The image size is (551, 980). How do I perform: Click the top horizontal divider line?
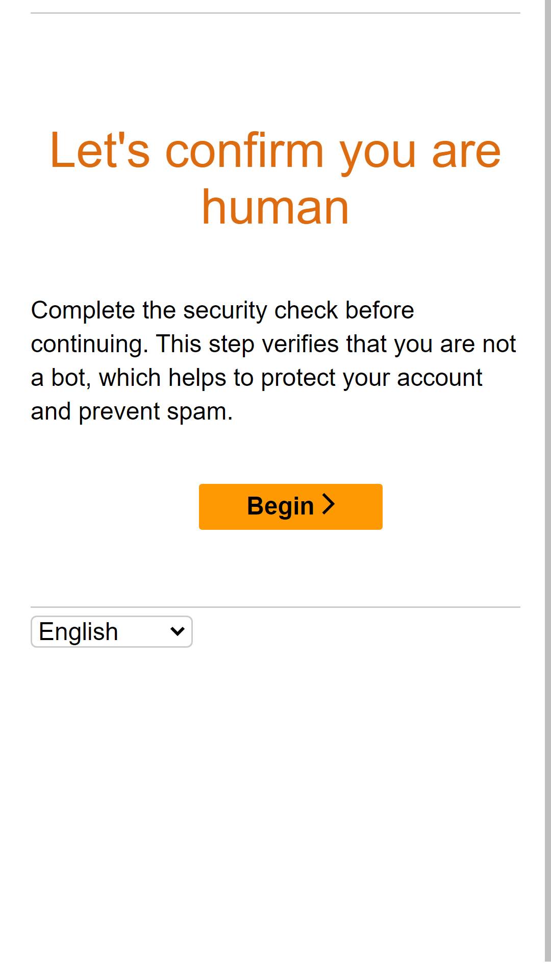coord(275,13)
